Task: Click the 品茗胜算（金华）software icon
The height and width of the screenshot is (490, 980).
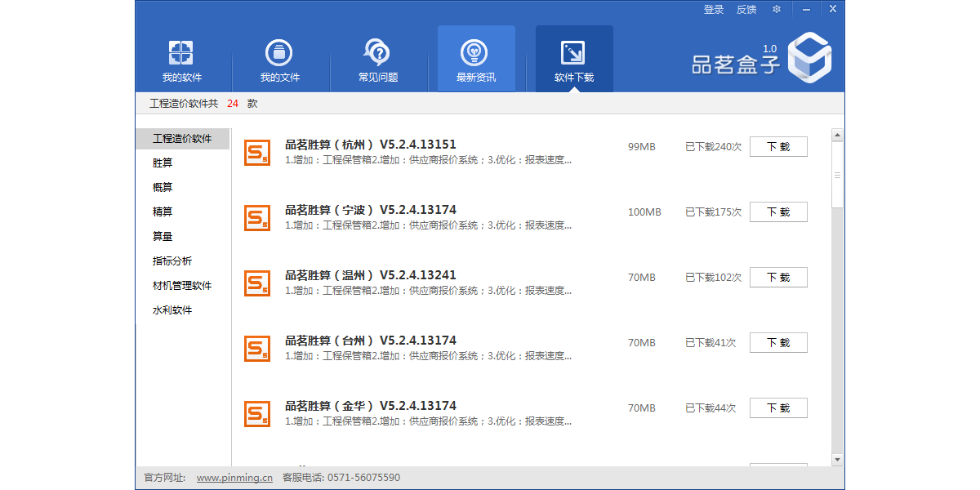Action: 257,414
